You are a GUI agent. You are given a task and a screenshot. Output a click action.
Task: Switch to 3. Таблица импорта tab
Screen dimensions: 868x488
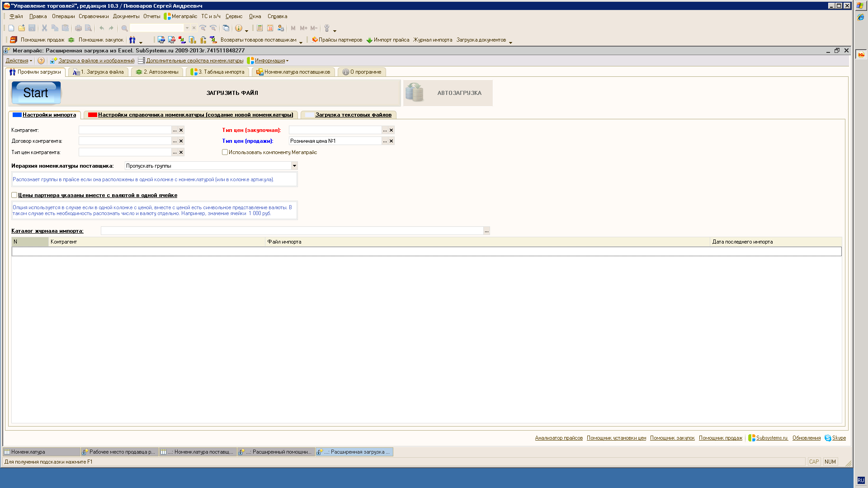click(217, 72)
